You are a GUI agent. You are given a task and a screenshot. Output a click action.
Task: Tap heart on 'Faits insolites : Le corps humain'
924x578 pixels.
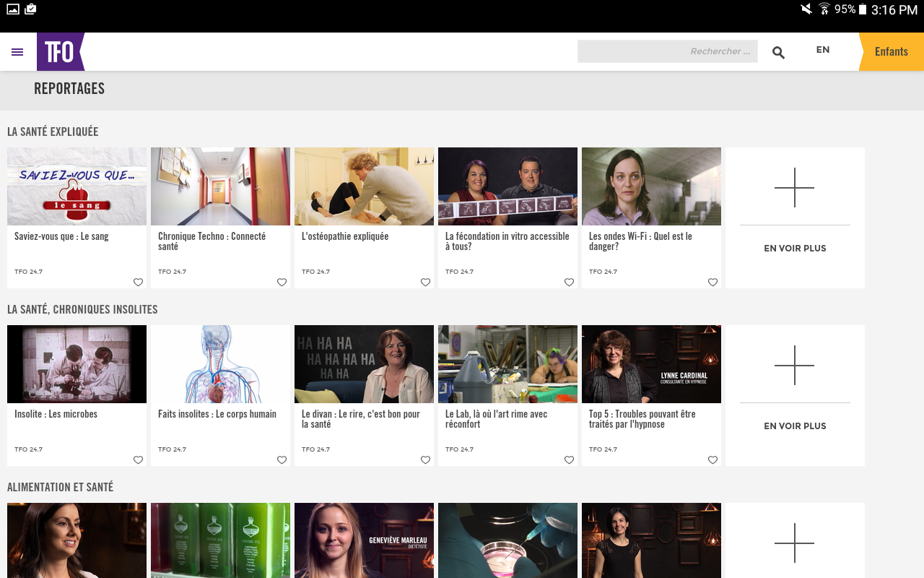pos(282,460)
